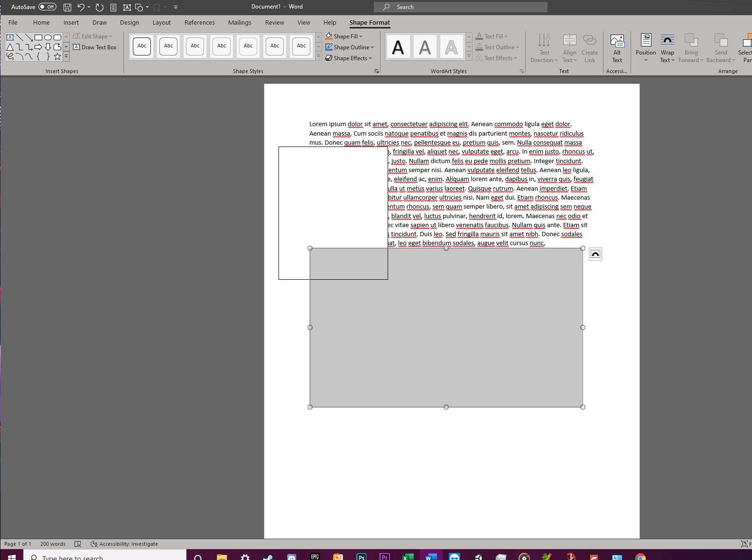Redo the last action
This screenshot has height=560, width=752.
point(100,7)
